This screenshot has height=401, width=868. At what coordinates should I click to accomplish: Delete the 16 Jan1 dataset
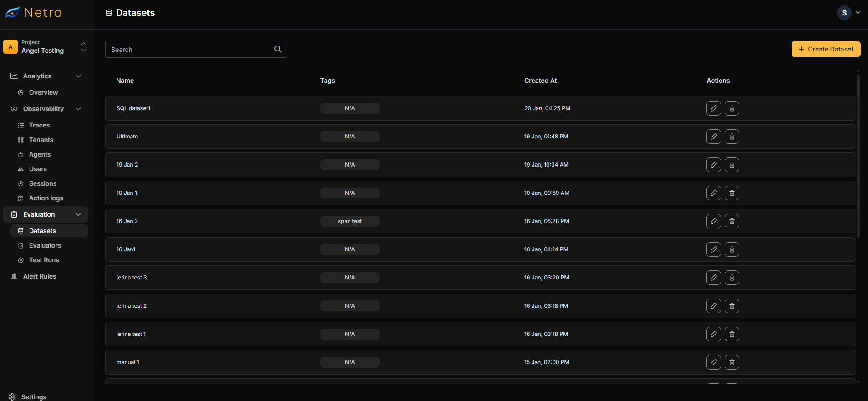(x=731, y=249)
